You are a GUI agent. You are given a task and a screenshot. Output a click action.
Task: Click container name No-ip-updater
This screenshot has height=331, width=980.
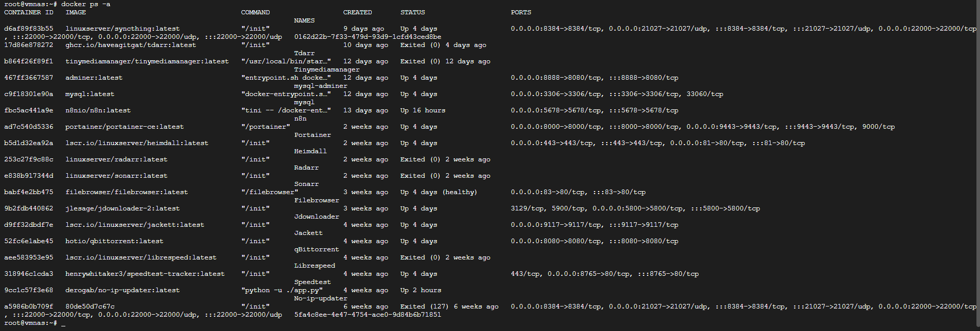[x=321, y=298]
